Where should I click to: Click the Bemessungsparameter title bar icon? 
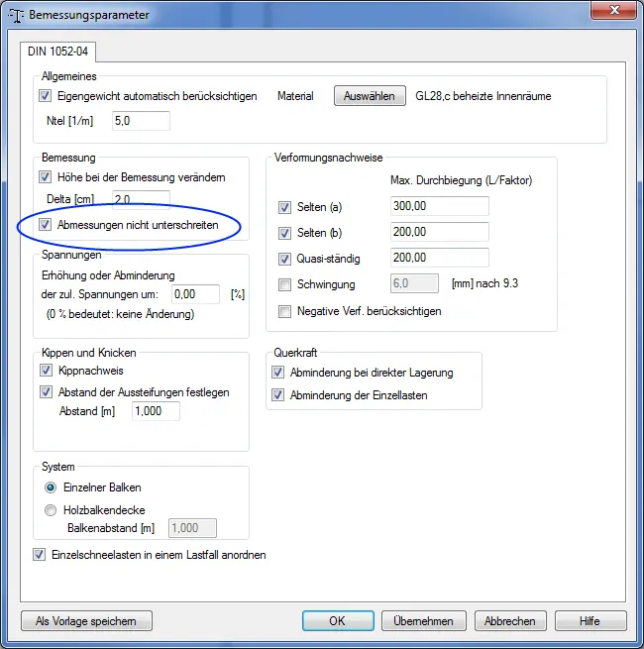coord(16,15)
